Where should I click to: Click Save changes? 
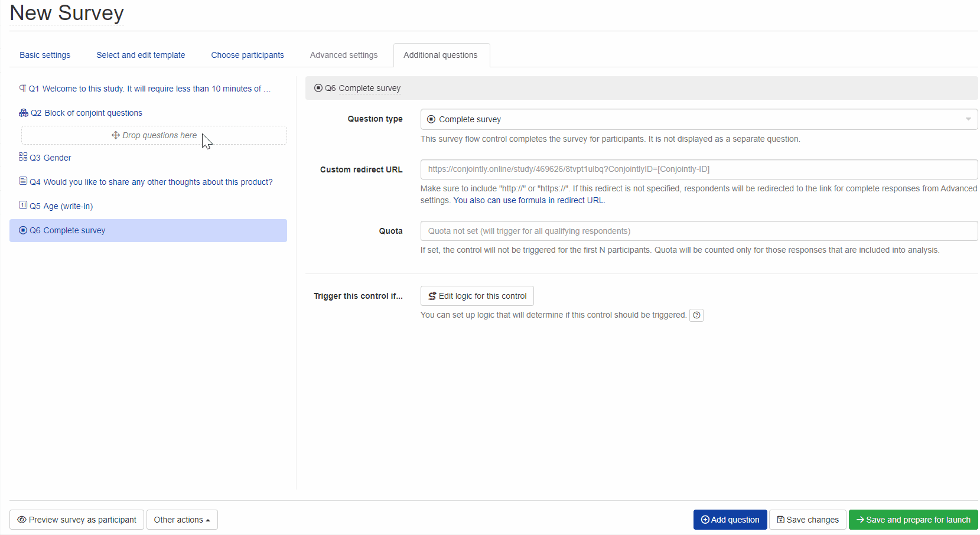pyautogui.click(x=808, y=520)
